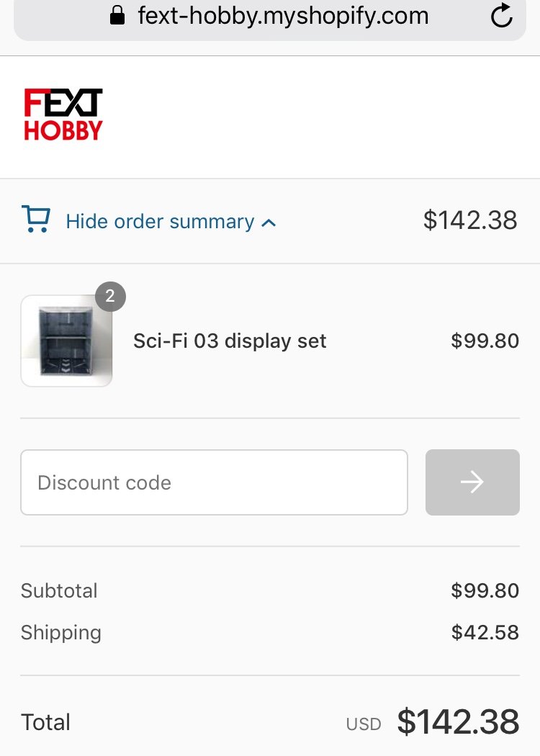Tap the Subtotal amount $99.80
The width and height of the screenshot is (540, 756).
click(x=485, y=590)
